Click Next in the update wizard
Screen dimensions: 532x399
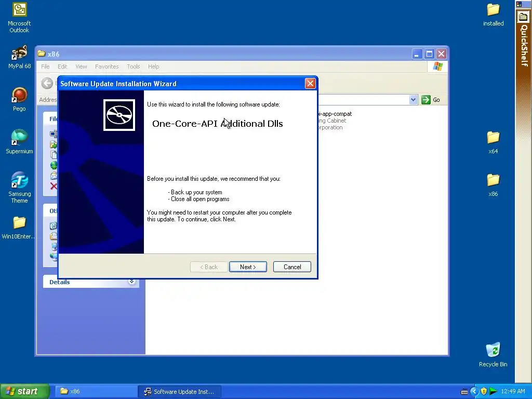coord(248,267)
